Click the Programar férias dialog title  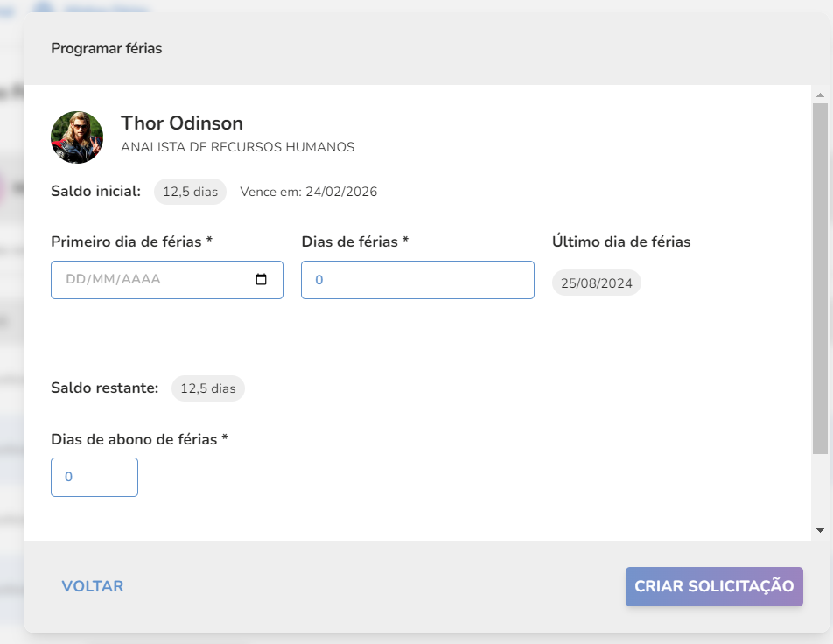pos(106,48)
